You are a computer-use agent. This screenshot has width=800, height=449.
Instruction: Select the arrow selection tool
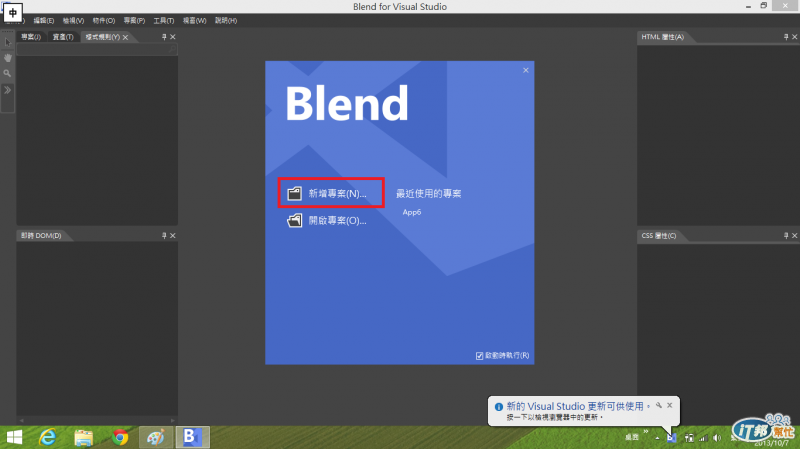click(8, 42)
